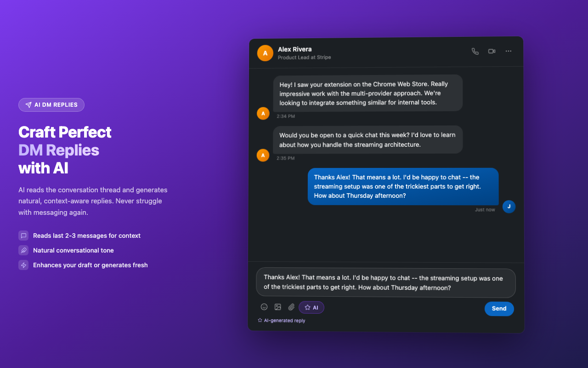Click the paper plane icon in AI DM REPLIES badge

click(x=28, y=104)
